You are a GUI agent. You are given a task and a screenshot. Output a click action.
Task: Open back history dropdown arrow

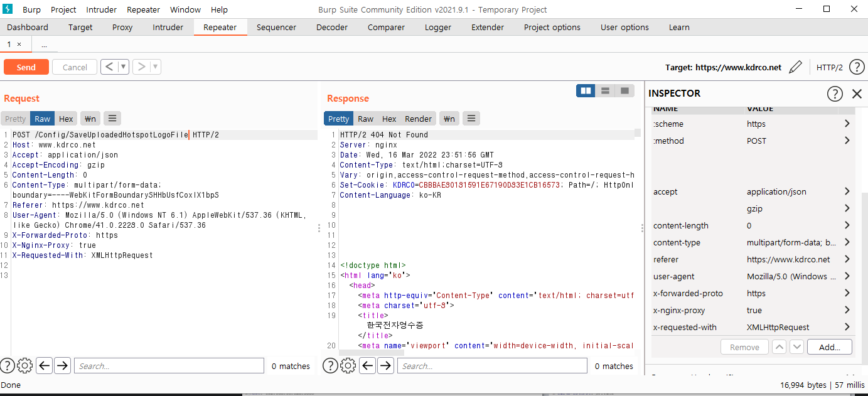(x=124, y=67)
